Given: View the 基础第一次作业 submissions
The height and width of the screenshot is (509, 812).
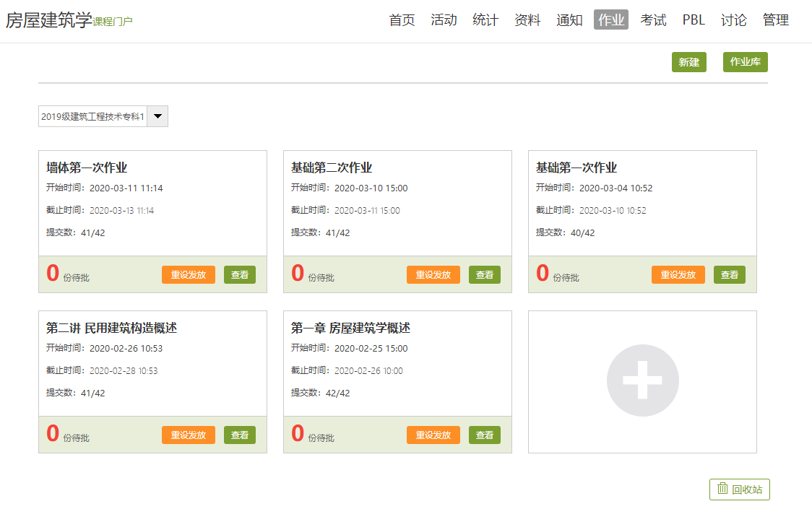Looking at the screenshot, I should click(x=730, y=275).
